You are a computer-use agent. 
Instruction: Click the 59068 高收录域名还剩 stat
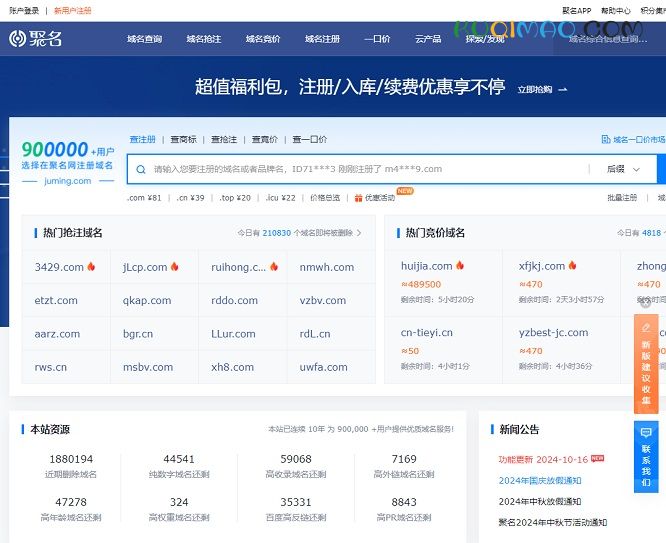coord(296,466)
